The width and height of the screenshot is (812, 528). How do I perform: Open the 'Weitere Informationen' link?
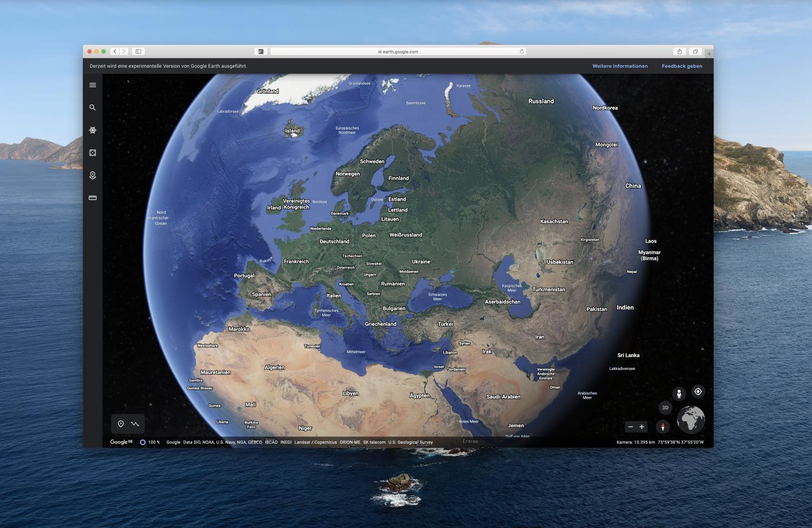pyautogui.click(x=620, y=66)
